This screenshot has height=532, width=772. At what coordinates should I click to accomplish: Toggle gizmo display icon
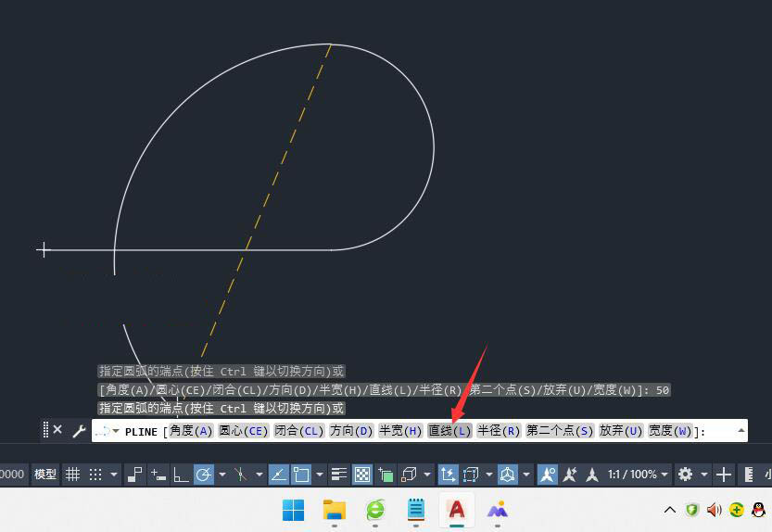(x=508, y=475)
